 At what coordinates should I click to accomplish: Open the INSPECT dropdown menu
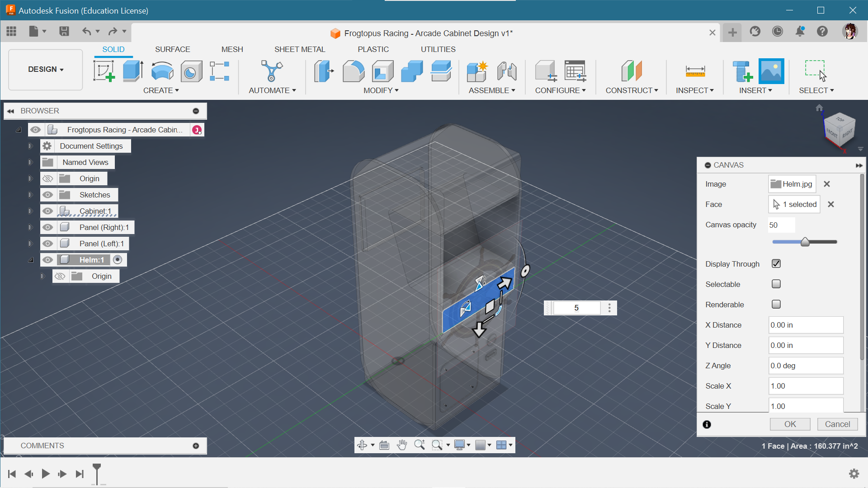(695, 90)
